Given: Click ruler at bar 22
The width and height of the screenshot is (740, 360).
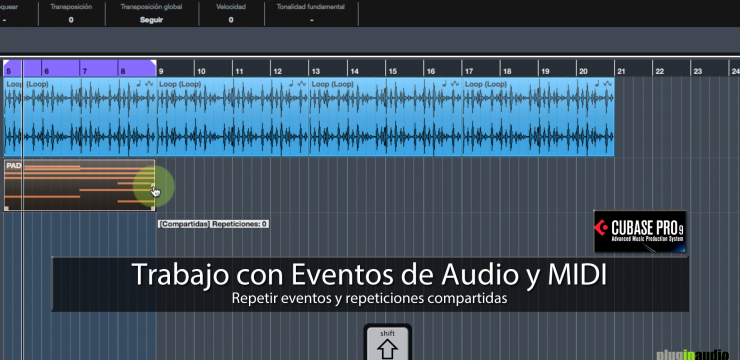Looking at the screenshot, I should pos(659,71).
